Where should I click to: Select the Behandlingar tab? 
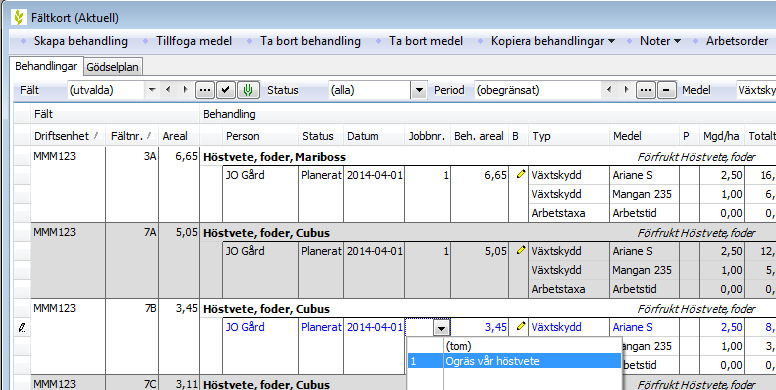click(46, 66)
